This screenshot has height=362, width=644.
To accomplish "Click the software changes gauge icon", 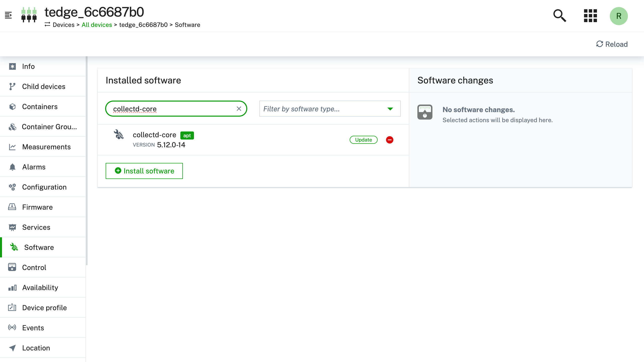I will click(425, 112).
